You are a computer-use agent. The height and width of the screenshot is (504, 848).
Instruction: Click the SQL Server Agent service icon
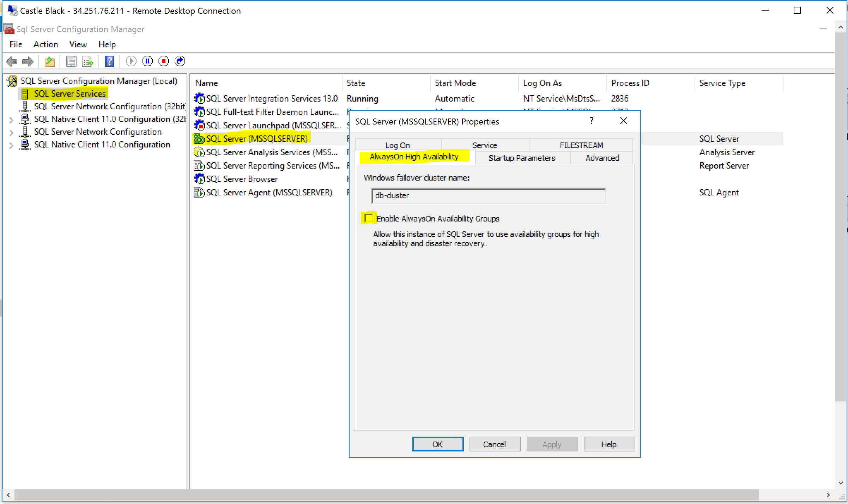(199, 192)
